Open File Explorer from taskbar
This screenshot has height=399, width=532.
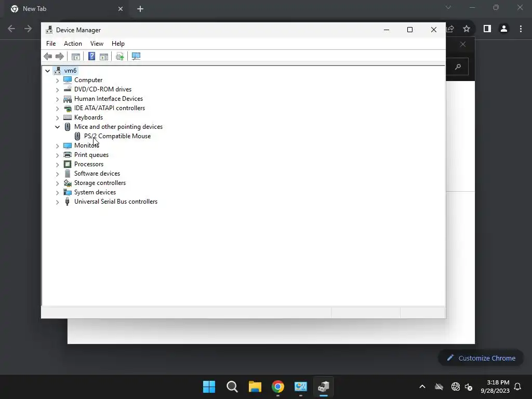[255, 387]
